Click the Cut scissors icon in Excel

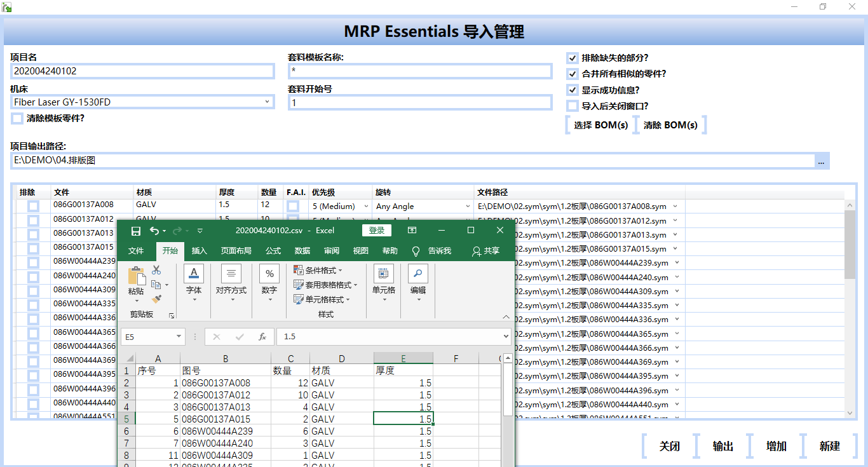[156, 270]
